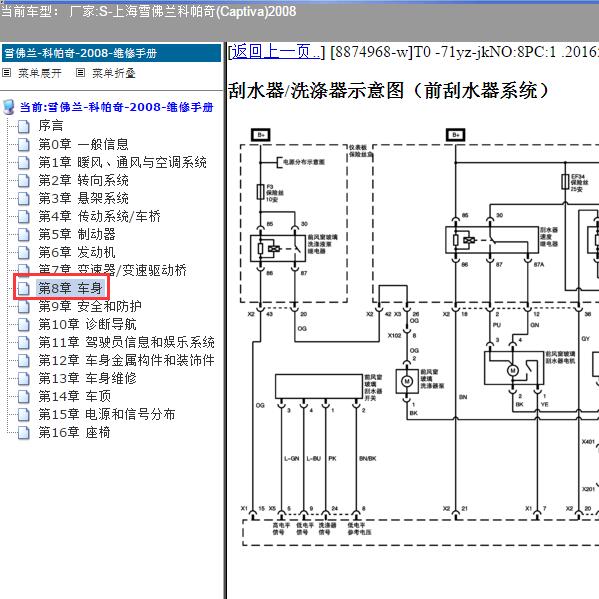Image resolution: width=599 pixels, height=599 pixels.
Task: Open 序言 chapter
Action: click(51, 126)
